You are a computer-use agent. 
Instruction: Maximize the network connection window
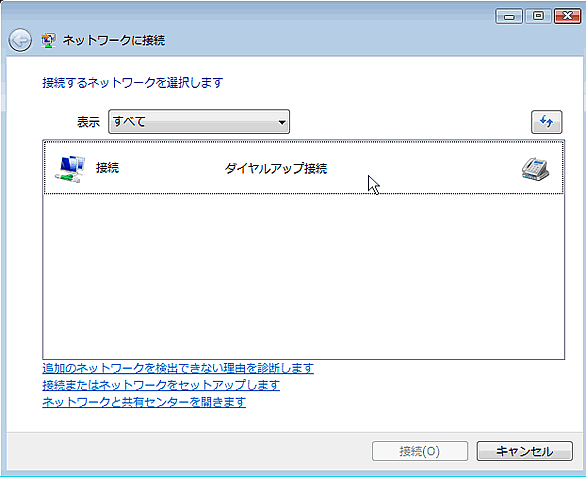click(538, 16)
